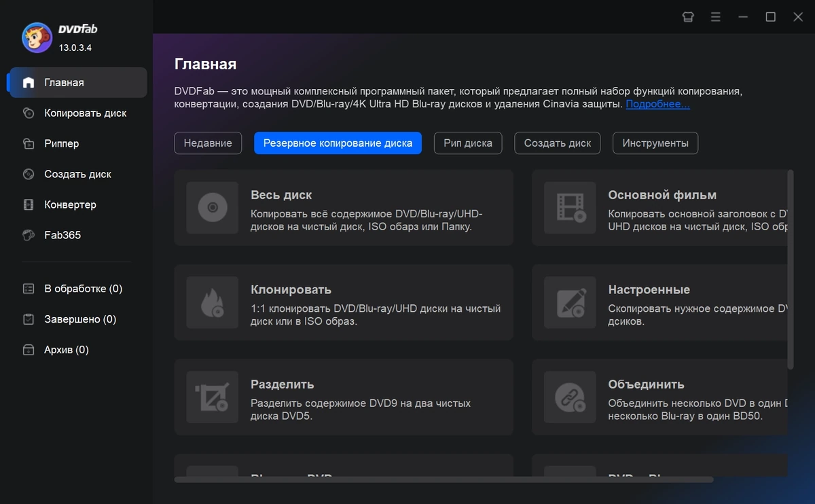Click version text 13.0.3.4
The width and height of the screenshot is (815, 504).
coord(75,48)
